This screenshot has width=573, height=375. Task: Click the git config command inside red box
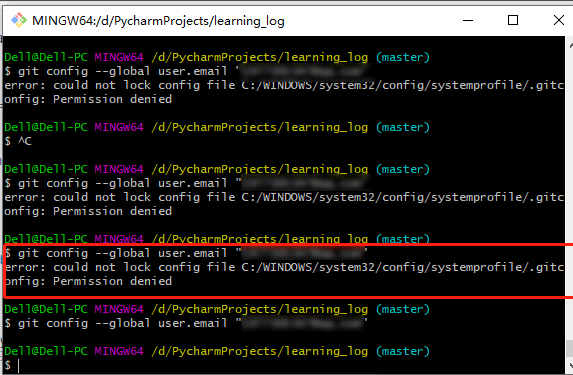pos(186,253)
